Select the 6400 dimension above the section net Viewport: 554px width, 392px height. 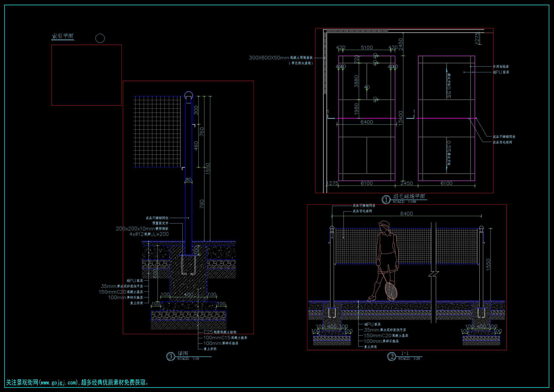click(406, 214)
